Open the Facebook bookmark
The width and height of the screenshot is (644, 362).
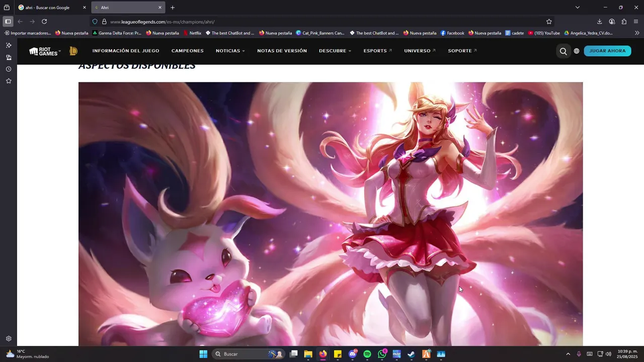452,33
